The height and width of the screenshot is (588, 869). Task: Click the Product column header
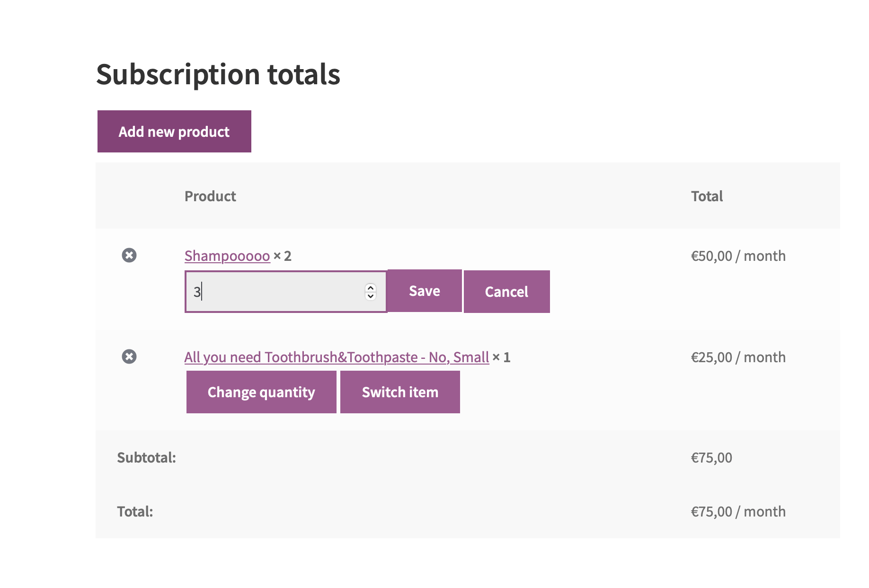(x=210, y=196)
